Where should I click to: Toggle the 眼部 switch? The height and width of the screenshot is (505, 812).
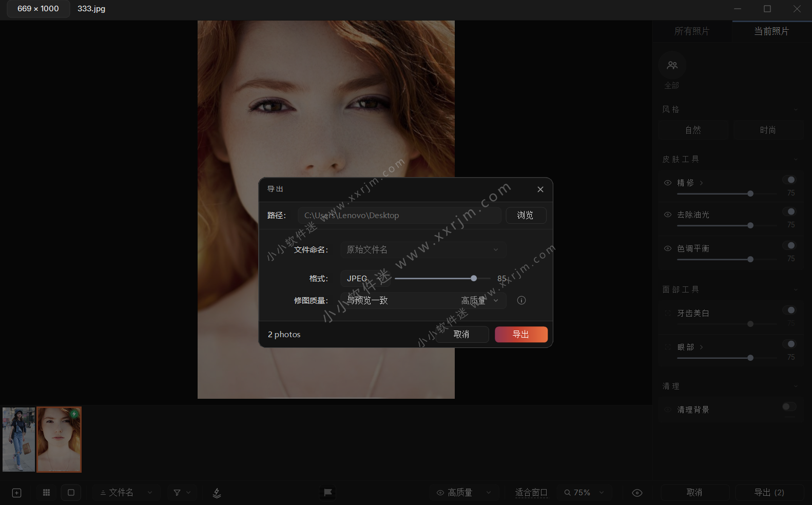click(x=789, y=344)
